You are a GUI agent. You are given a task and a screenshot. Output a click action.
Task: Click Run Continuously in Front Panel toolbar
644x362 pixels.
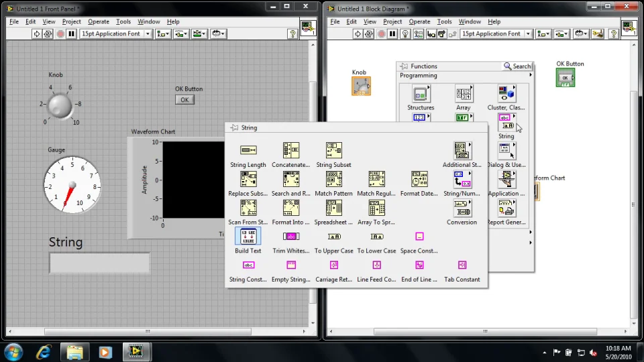click(x=49, y=34)
